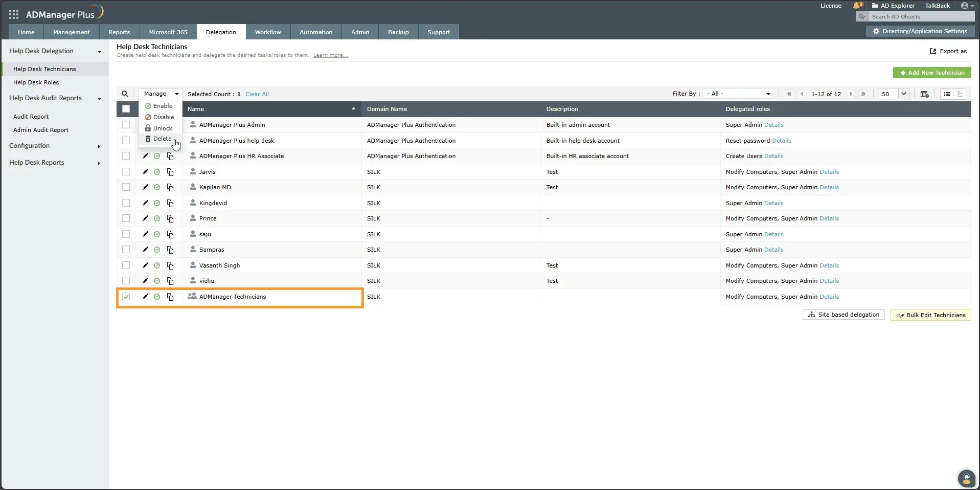This screenshot has width=980, height=490.
Task: Click the status icon for ADManager Technicians
Action: (157, 297)
